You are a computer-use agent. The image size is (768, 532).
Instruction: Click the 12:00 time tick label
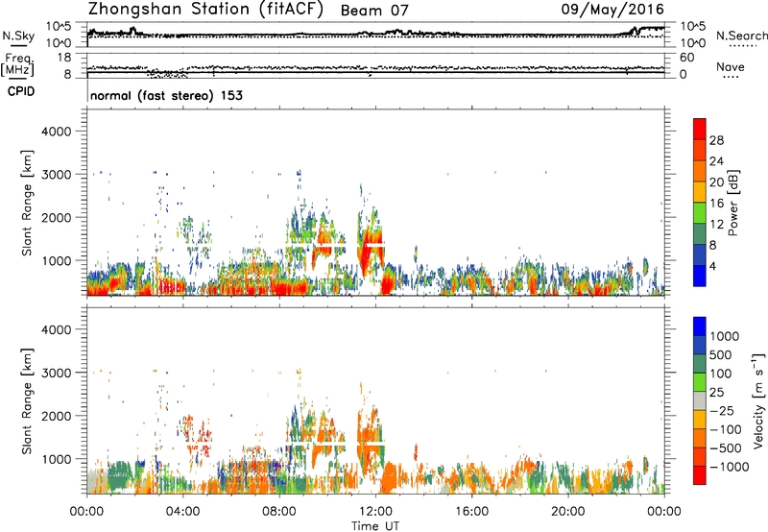click(x=375, y=512)
